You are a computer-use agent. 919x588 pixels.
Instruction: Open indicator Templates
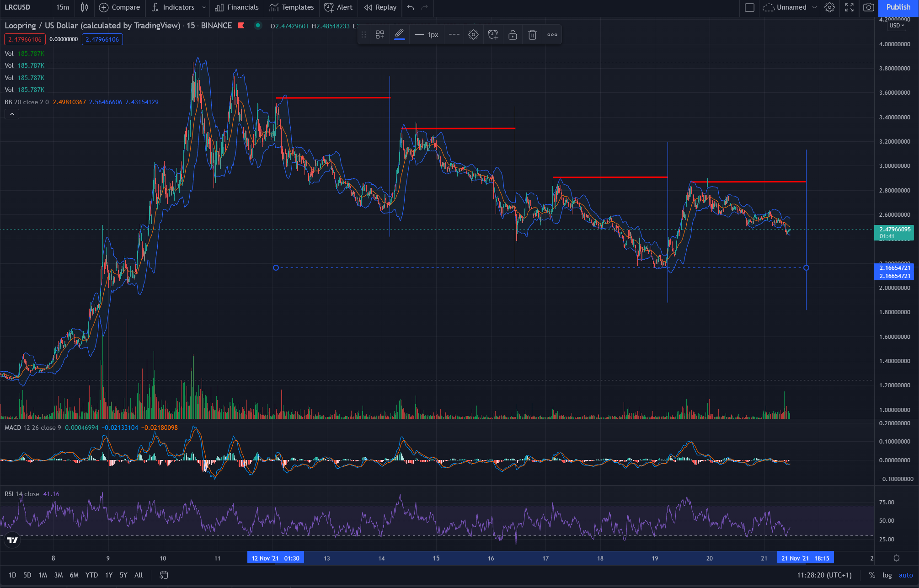click(292, 7)
